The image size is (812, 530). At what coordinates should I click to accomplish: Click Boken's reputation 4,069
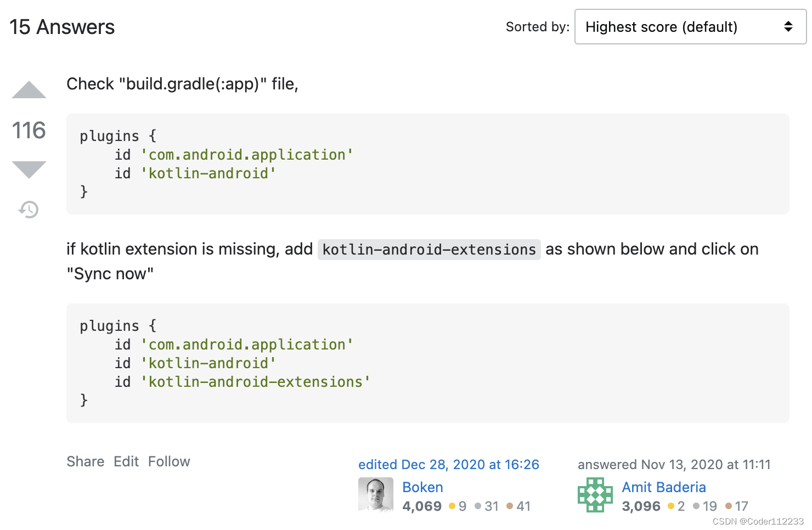click(x=422, y=506)
